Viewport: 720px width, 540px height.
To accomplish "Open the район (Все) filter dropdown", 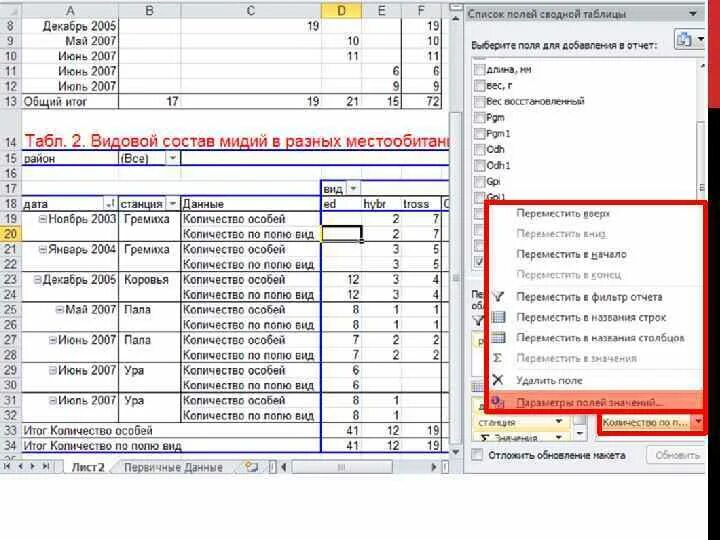I will tap(172, 158).
